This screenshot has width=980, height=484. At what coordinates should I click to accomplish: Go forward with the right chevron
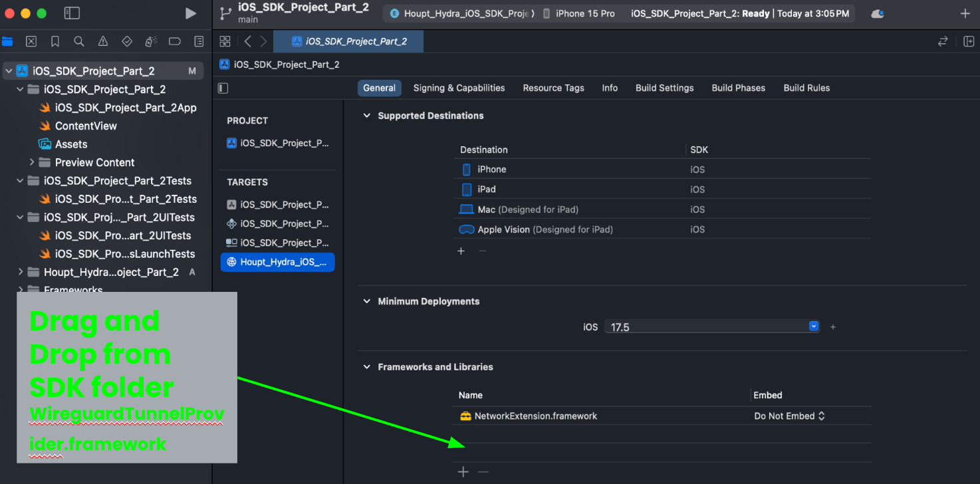[x=264, y=41]
